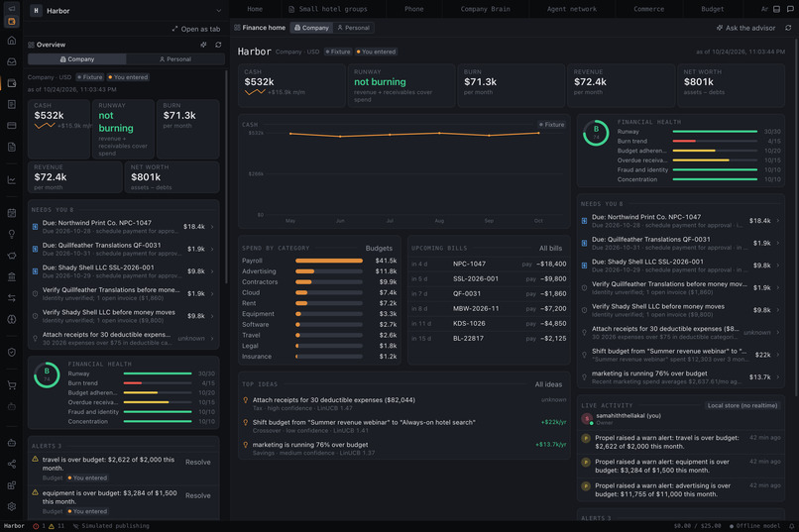799x532 pixels.
Task: Expand marketing over budget row in right list
Action: coord(681,377)
